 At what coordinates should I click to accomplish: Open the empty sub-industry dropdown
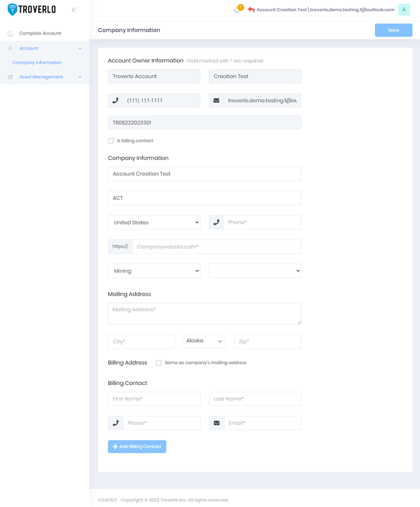point(255,271)
